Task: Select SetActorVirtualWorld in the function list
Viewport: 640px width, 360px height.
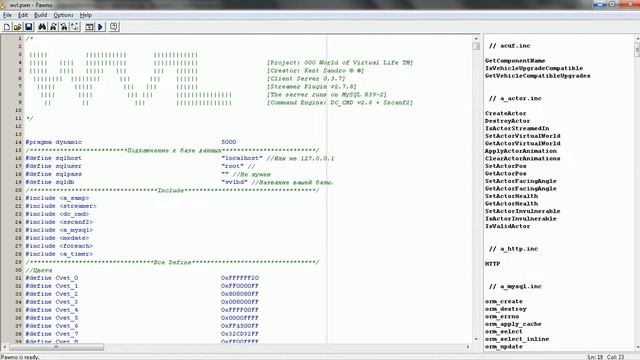Action: 522,136
